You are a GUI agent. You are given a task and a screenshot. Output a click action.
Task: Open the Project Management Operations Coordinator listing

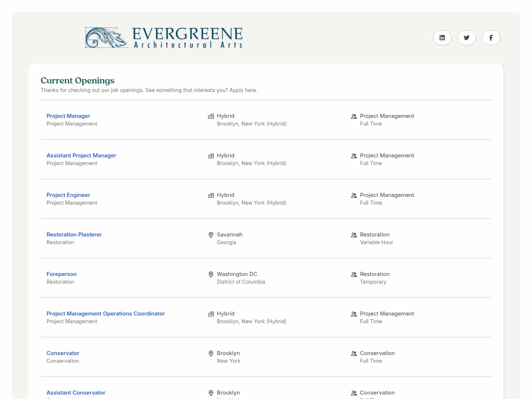point(106,313)
